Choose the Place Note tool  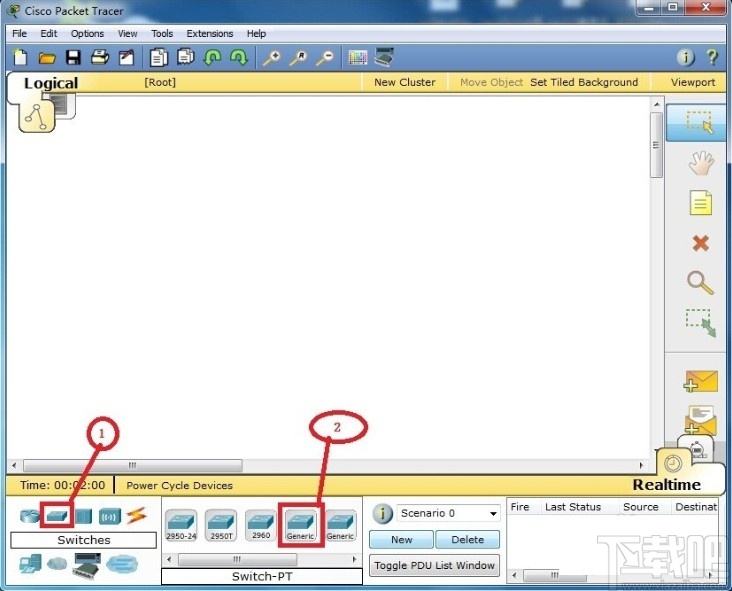[701, 203]
